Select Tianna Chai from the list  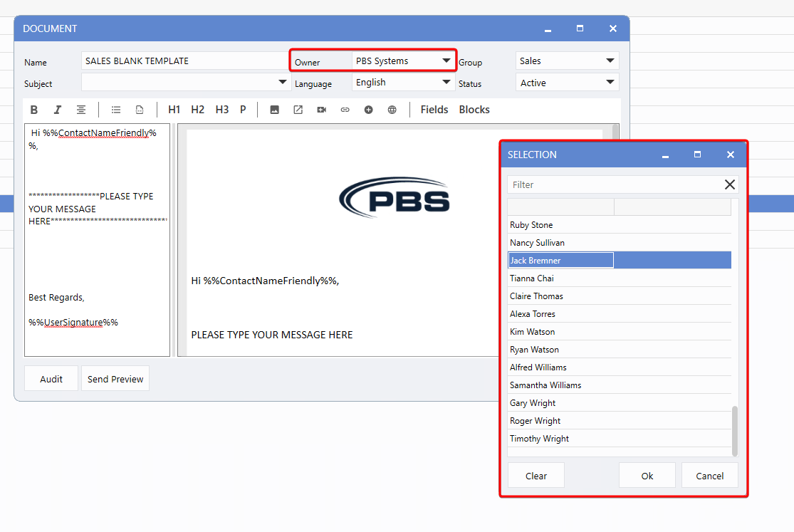(532, 278)
